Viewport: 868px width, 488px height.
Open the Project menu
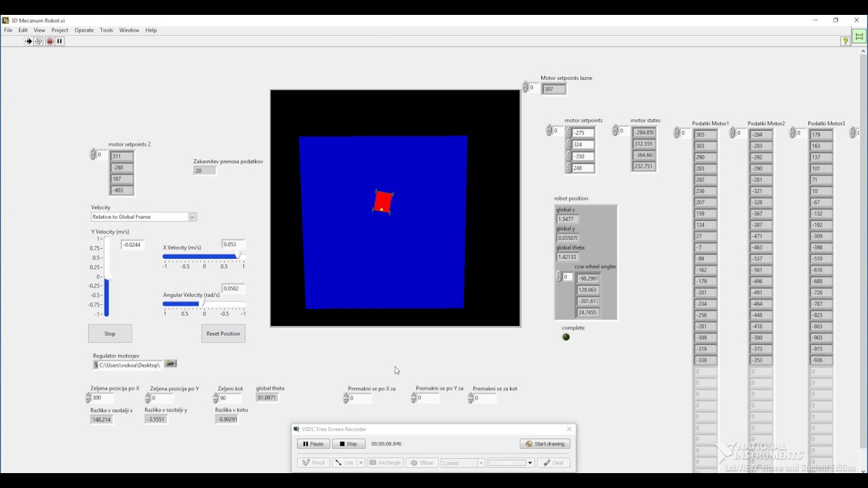[x=60, y=30]
